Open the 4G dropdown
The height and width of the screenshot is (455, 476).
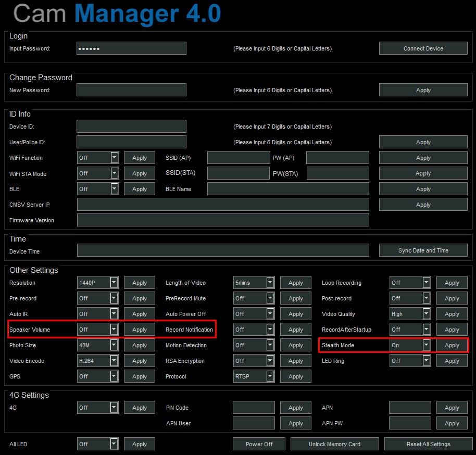pyautogui.click(x=98, y=407)
